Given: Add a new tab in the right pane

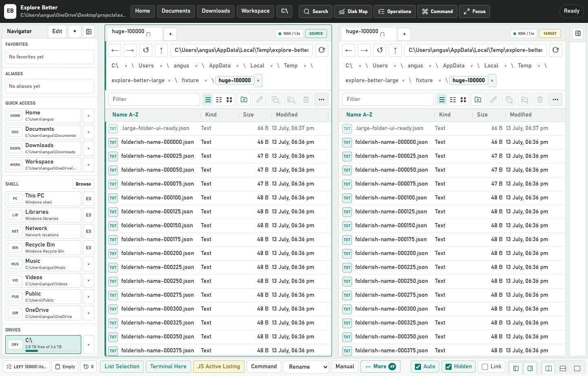Looking at the screenshot, I should pyautogui.click(x=404, y=34).
